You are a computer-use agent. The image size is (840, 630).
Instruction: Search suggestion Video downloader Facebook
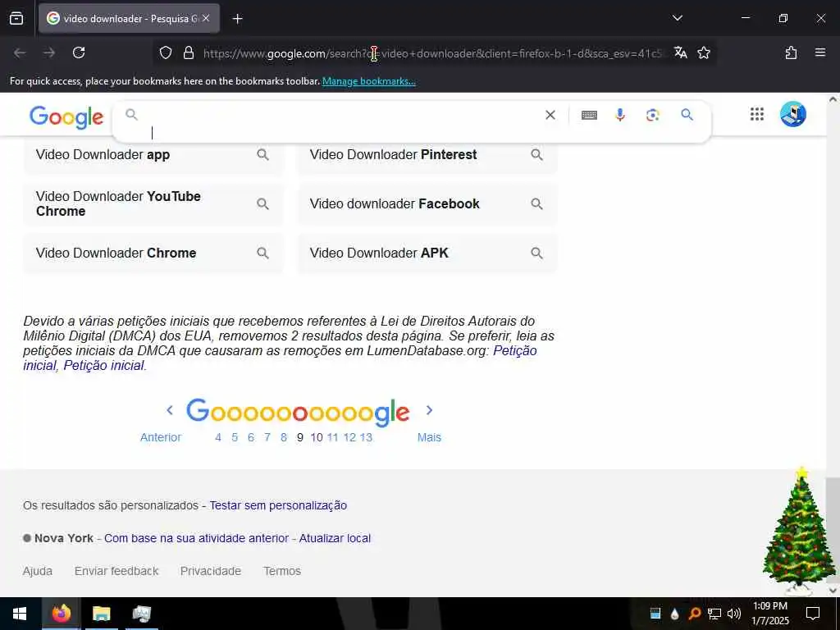click(x=427, y=203)
